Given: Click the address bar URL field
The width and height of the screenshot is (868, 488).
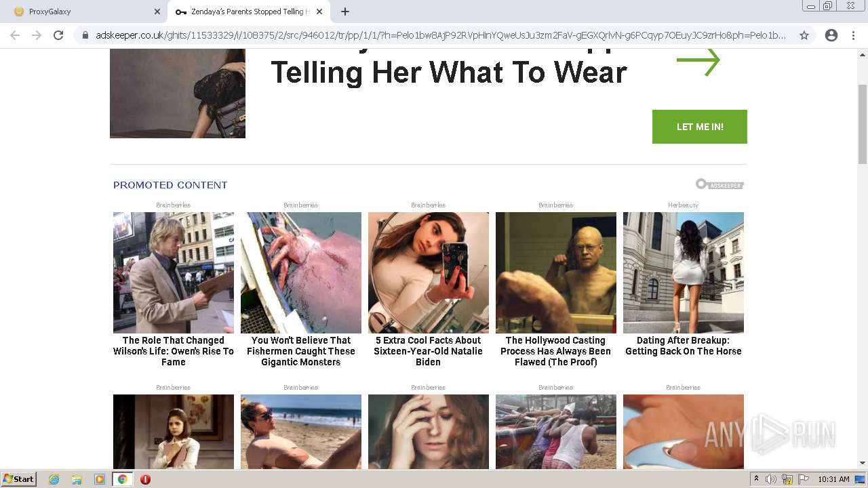Looking at the screenshot, I should pyautogui.click(x=441, y=35).
